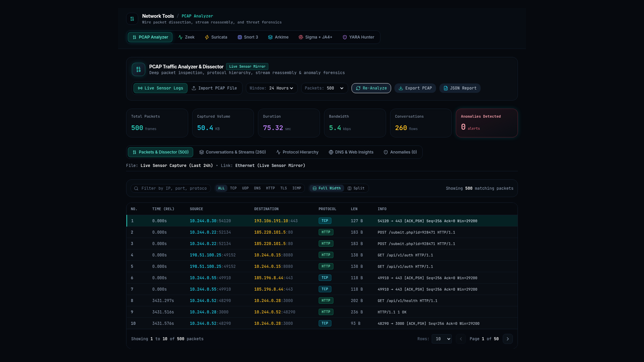Click the Sigma + JA4+ fingerprint icon

301,37
